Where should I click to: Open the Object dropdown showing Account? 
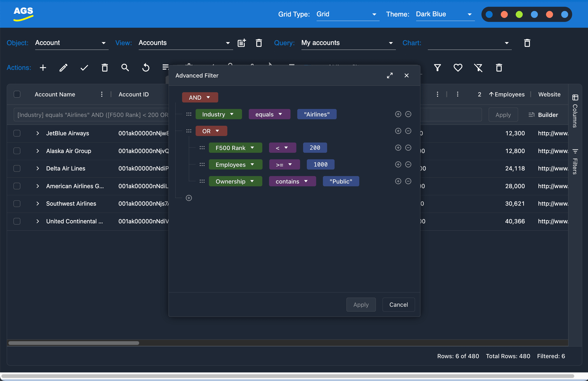pyautogui.click(x=72, y=43)
